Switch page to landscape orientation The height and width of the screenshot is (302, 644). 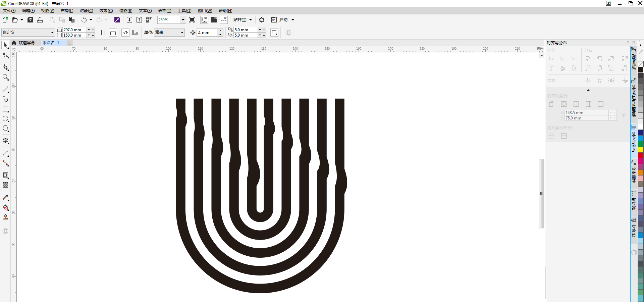click(x=113, y=33)
